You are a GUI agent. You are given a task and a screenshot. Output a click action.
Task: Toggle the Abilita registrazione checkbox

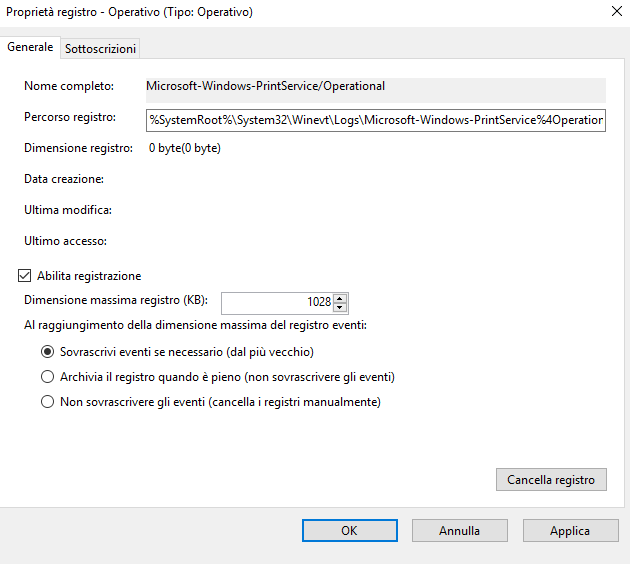(25, 276)
